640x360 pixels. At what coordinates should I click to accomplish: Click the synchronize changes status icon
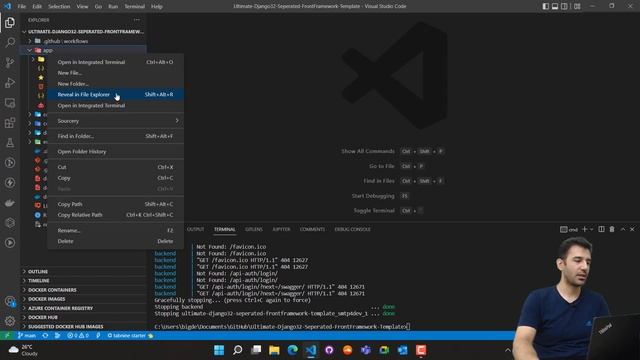(x=45, y=336)
